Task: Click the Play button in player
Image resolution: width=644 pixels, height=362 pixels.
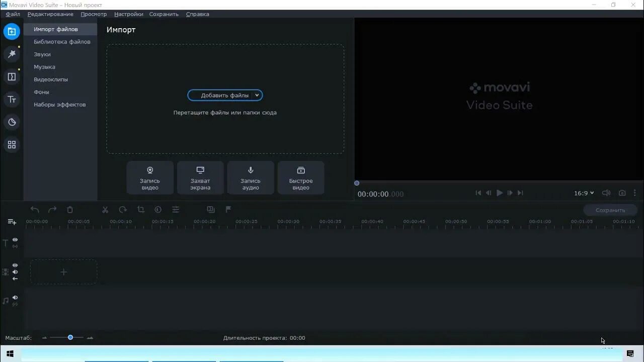Action: pyautogui.click(x=500, y=193)
